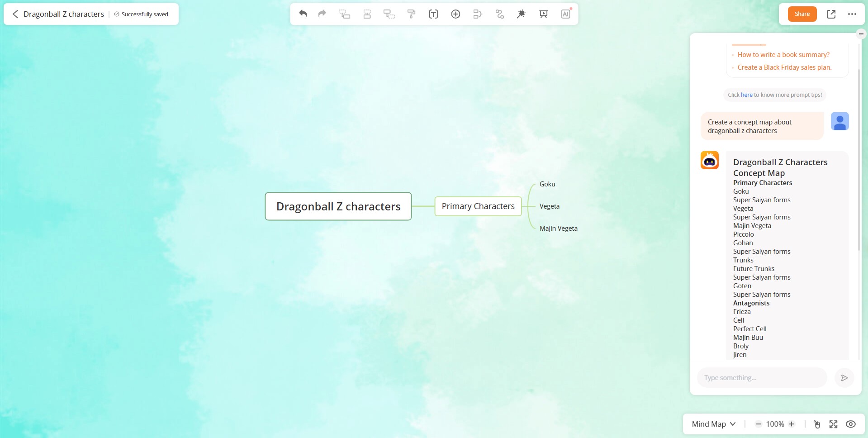Undo the last action
The image size is (868, 438).
[303, 14]
